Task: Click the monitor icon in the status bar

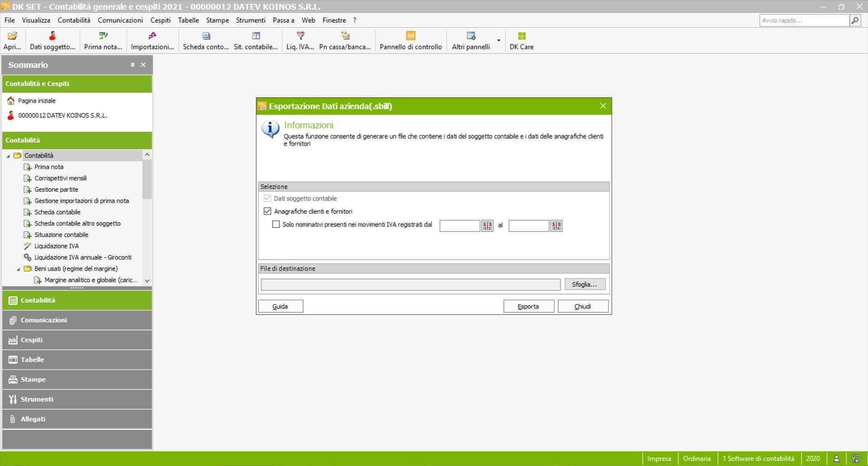Action: click(x=856, y=458)
